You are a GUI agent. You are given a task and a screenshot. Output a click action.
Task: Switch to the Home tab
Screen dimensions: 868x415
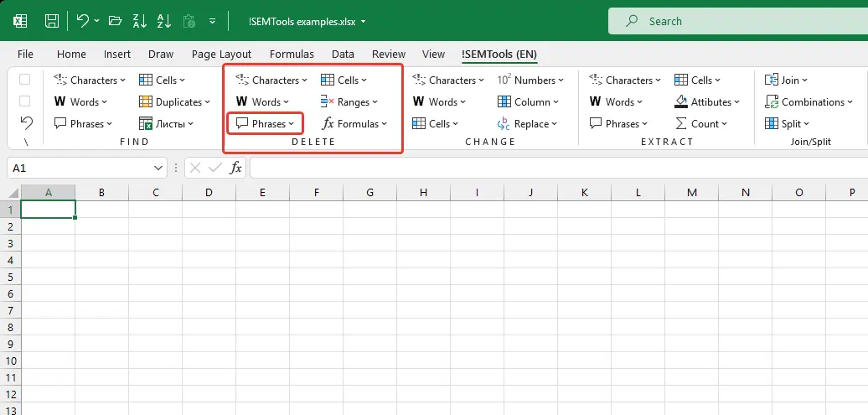coord(71,54)
